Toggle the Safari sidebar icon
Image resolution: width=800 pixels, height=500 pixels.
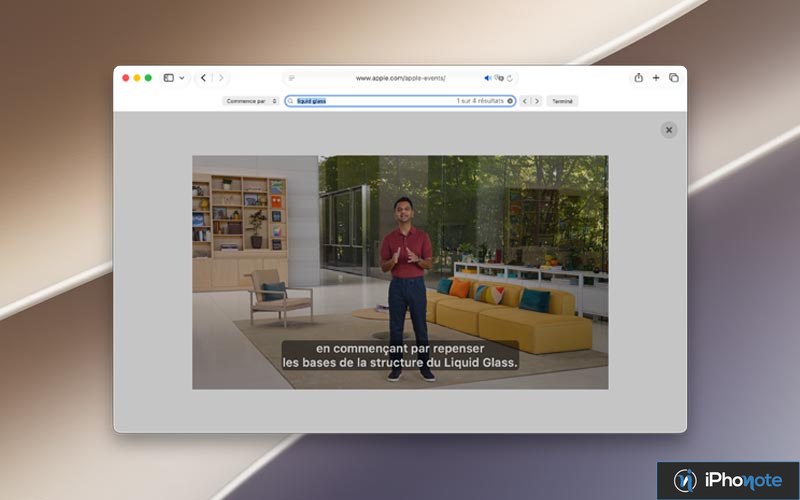(168, 78)
